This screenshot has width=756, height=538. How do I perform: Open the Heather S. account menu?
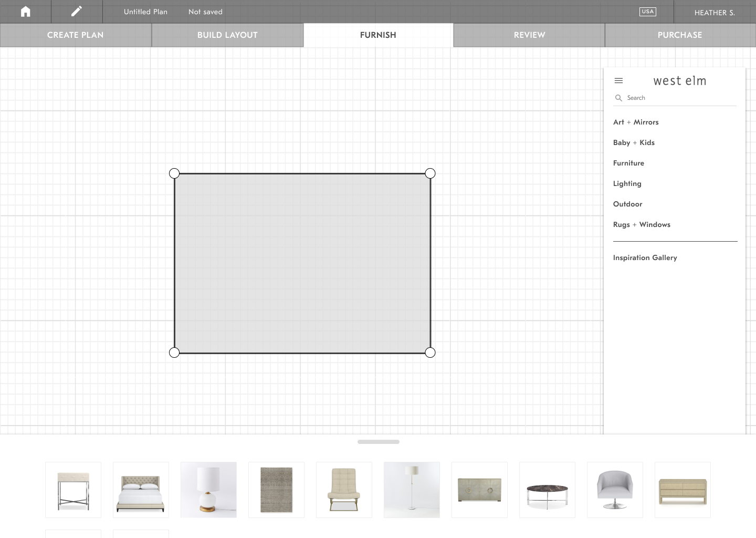click(715, 13)
